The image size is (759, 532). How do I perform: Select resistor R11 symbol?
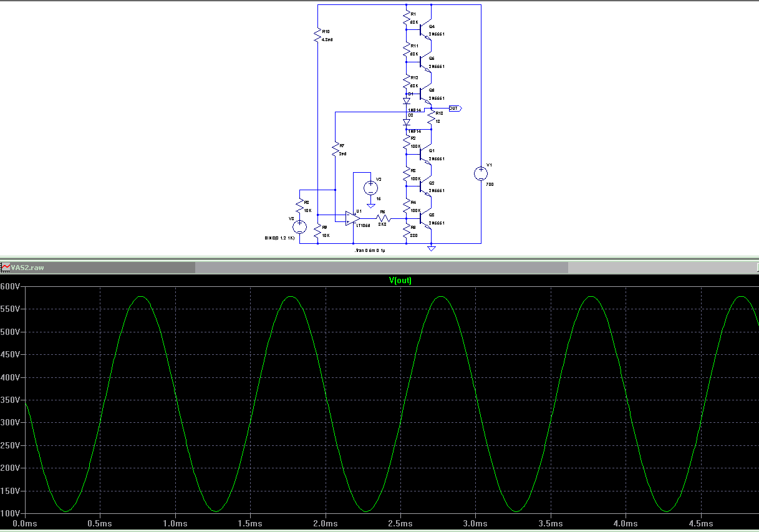point(407,51)
